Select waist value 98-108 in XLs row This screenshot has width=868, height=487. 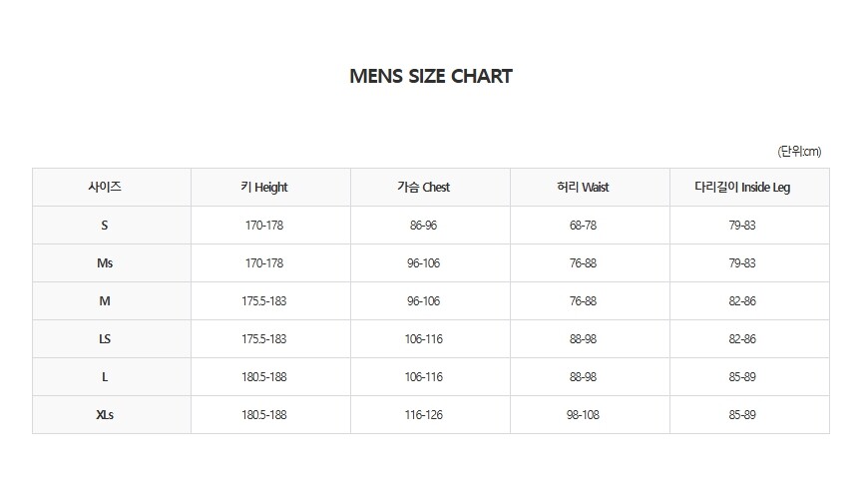coord(583,415)
